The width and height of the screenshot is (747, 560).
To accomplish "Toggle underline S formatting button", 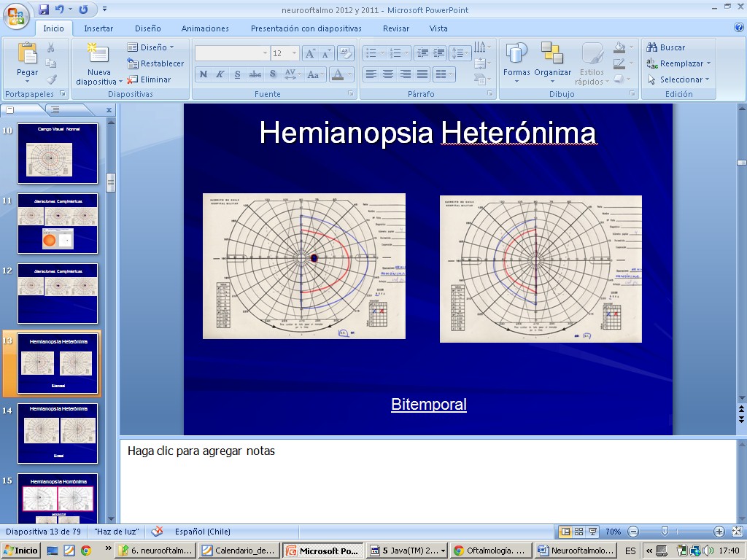I will 237,74.
